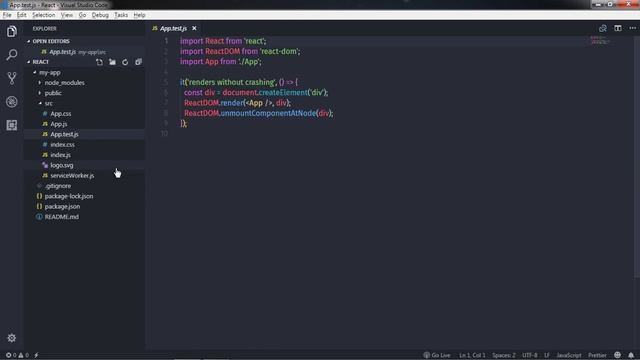Expand the node_modules folder

tap(64, 83)
